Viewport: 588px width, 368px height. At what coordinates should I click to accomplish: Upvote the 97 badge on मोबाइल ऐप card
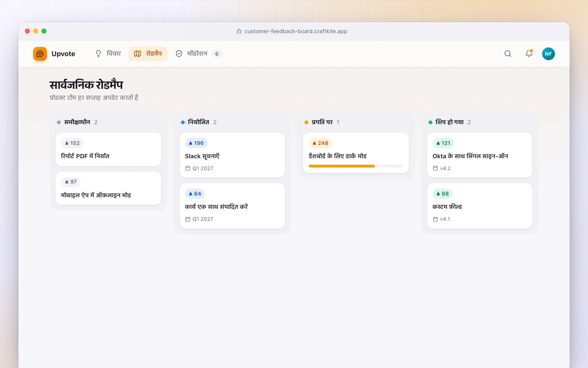(x=71, y=182)
